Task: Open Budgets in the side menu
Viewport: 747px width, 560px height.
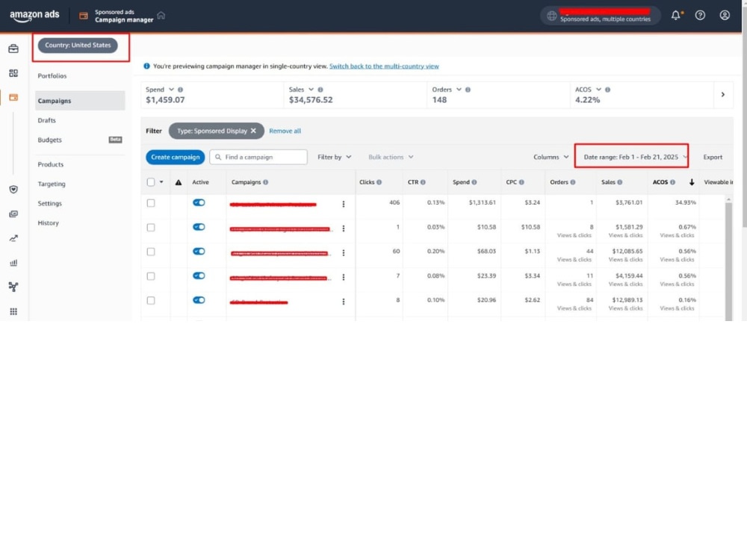Action: 49,140
